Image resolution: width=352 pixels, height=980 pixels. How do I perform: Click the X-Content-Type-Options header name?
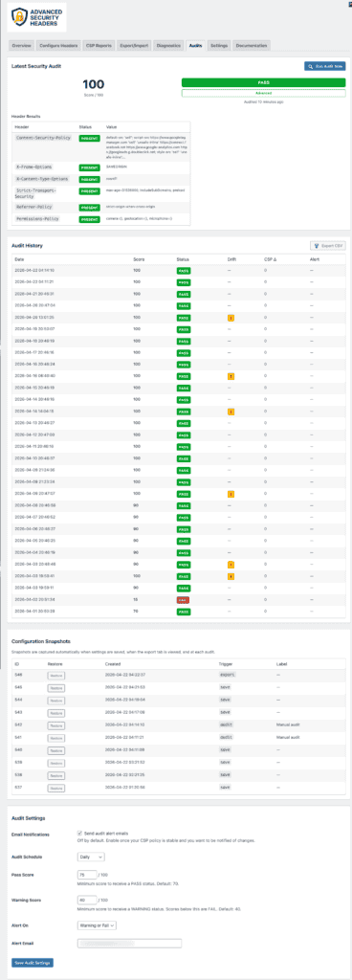[41, 179]
